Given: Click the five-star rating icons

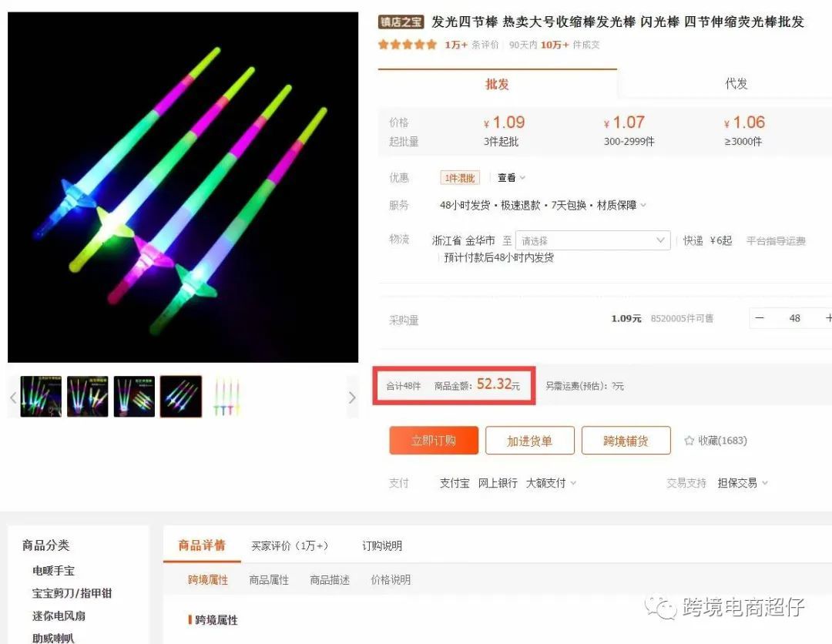Looking at the screenshot, I should [408, 45].
